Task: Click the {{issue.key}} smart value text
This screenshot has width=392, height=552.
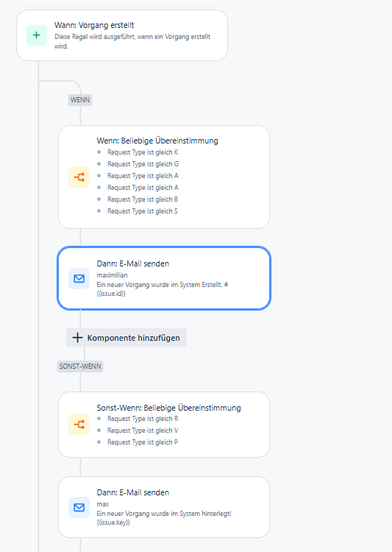Action: (x=113, y=523)
